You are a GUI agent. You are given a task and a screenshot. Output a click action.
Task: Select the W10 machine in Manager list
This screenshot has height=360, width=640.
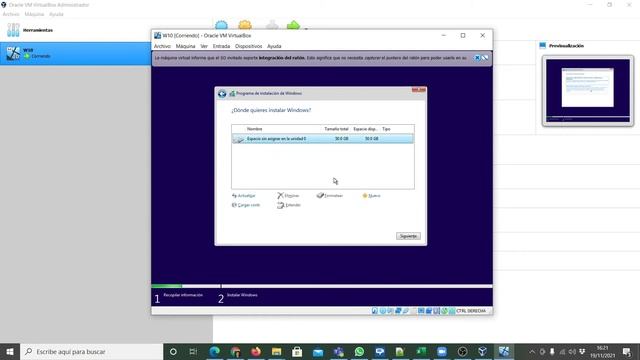(76, 53)
